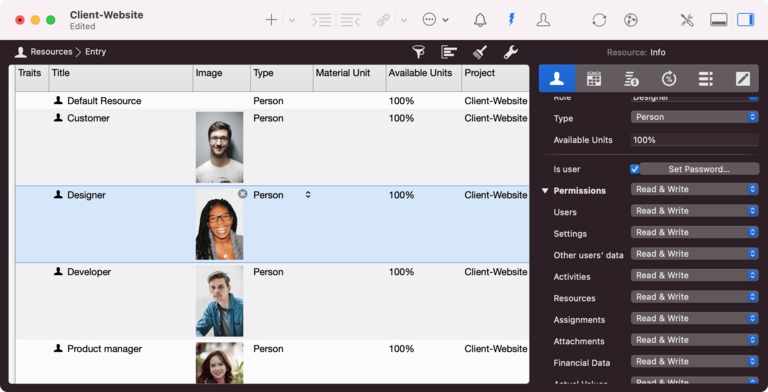Click the outdent toolbar icon
The image size is (768, 392).
pos(351,20)
